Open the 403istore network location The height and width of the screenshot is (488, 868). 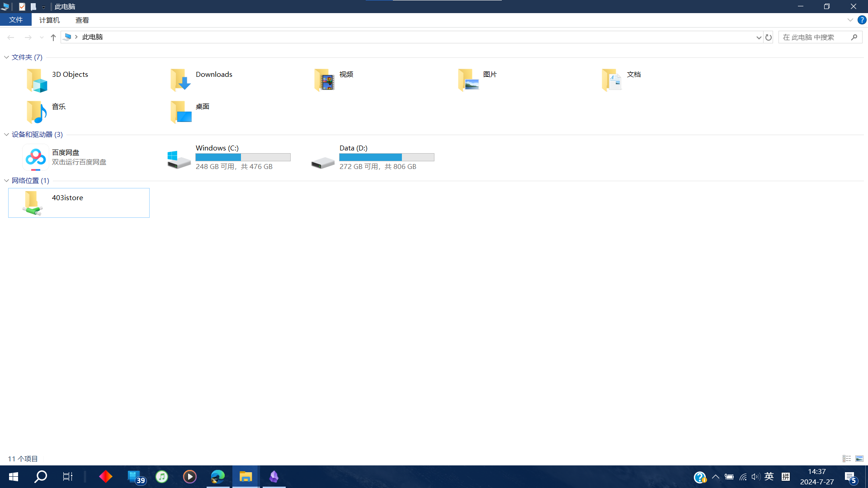pyautogui.click(x=33, y=203)
